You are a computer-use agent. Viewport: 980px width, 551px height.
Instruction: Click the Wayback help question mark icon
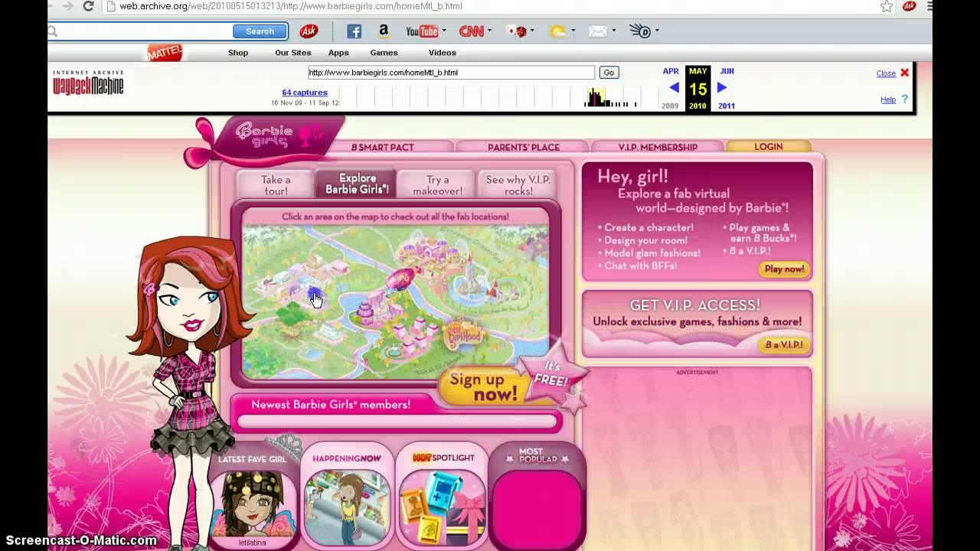pyautogui.click(x=904, y=99)
